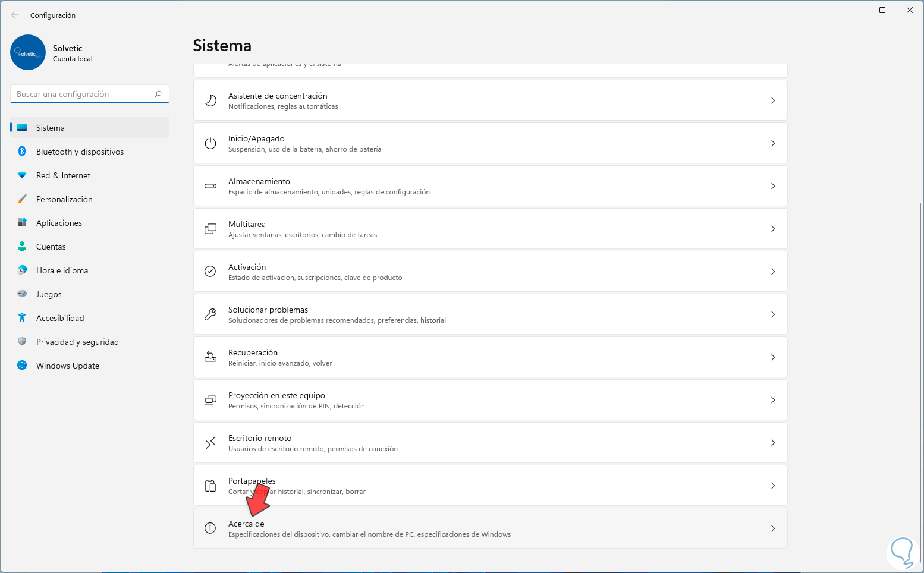Image resolution: width=924 pixels, height=573 pixels.
Task: Click the back arrow in the title bar
Action: (x=15, y=15)
